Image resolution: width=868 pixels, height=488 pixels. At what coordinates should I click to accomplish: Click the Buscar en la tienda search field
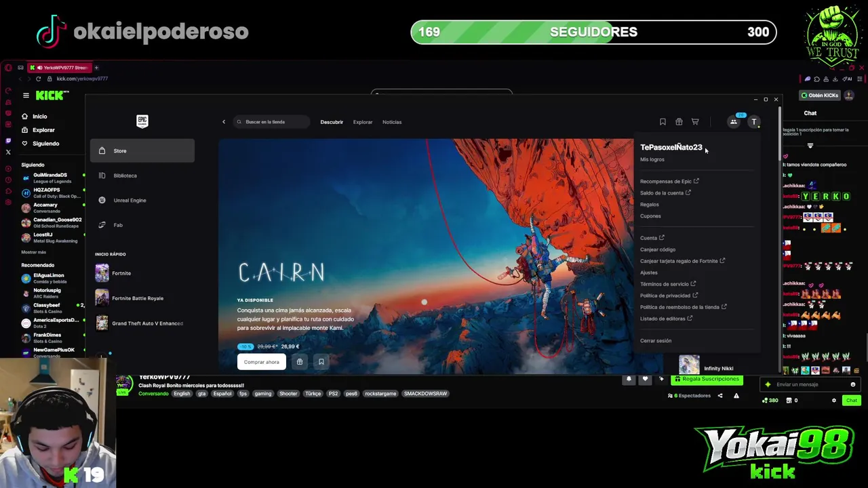(271, 122)
